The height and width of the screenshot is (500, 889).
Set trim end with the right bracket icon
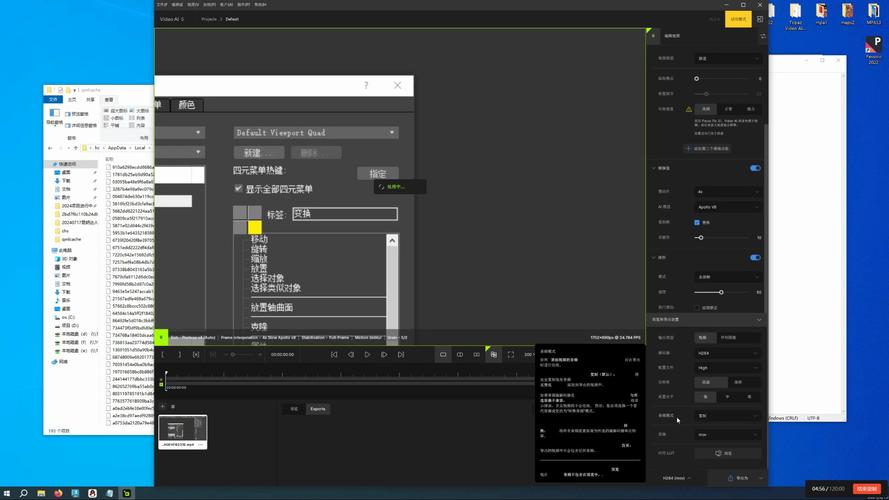[x=179, y=354]
